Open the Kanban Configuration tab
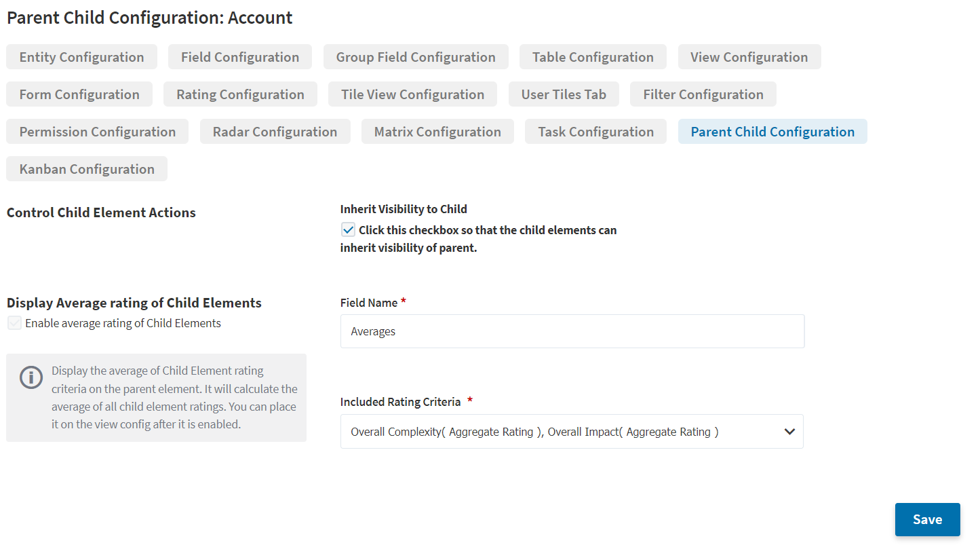Screen dimensions: 980x560 tap(87, 169)
